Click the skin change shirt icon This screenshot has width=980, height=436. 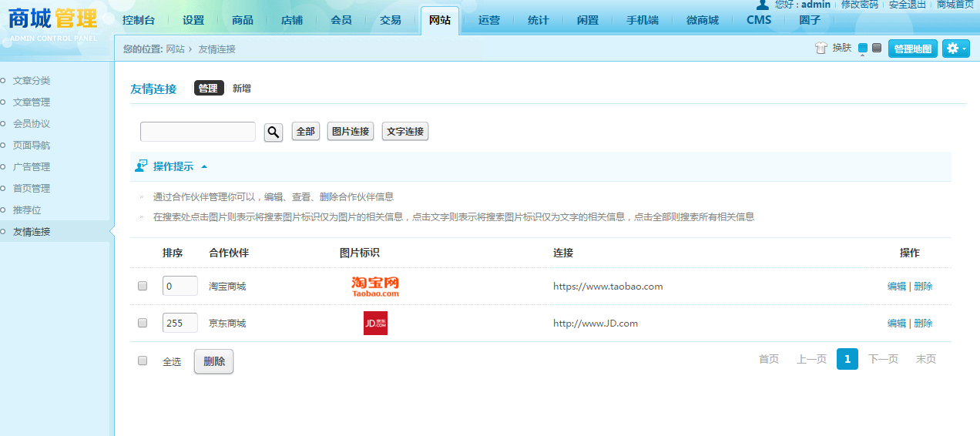(821, 49)
